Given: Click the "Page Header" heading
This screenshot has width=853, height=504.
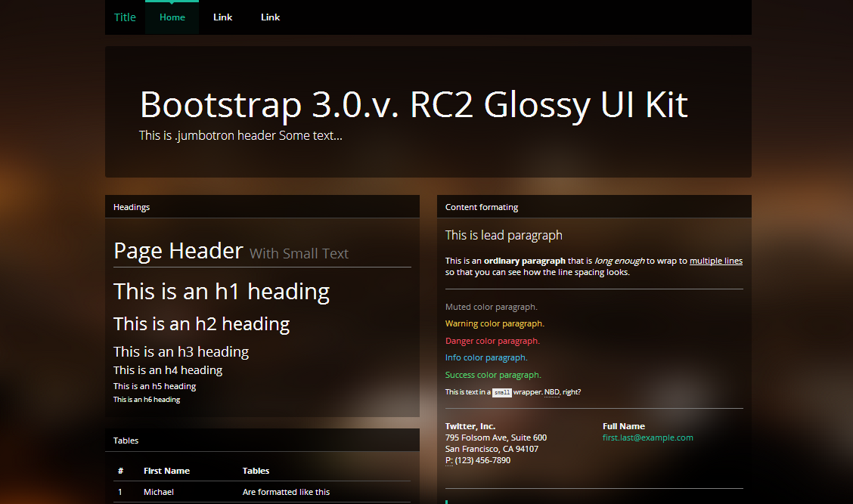Looking at the screenshot, I should pyautogui.click(x=178, y=251).
